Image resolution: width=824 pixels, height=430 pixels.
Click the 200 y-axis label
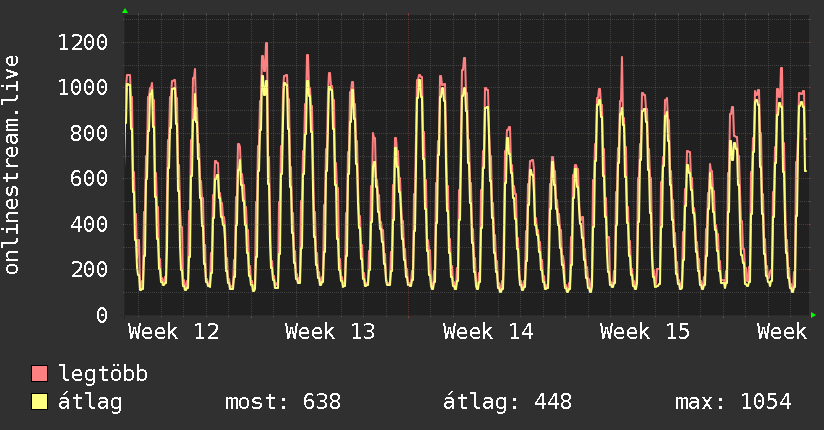click(89, 269)
